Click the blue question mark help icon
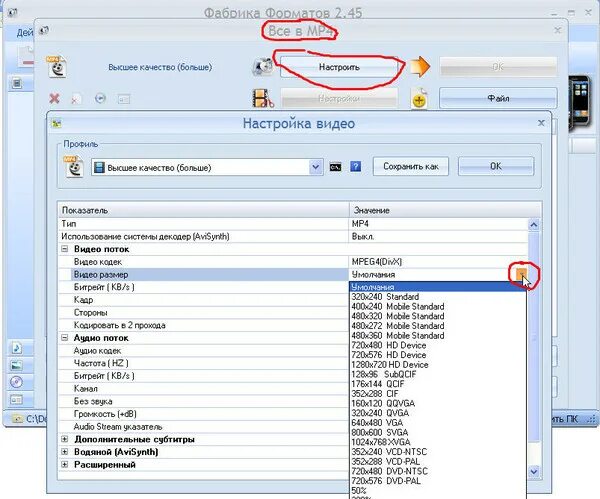 [x=355, y=166]
